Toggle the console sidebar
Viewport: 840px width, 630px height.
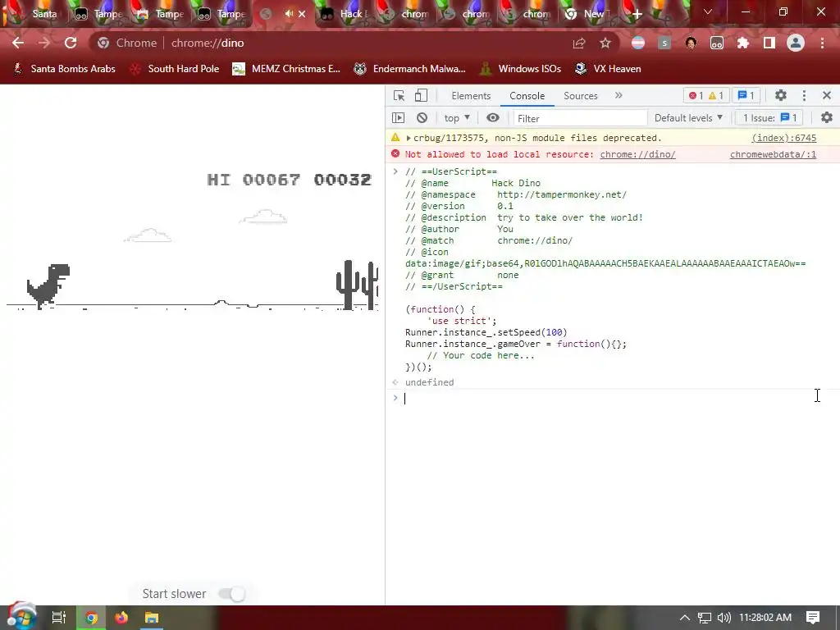pos(398,118)
